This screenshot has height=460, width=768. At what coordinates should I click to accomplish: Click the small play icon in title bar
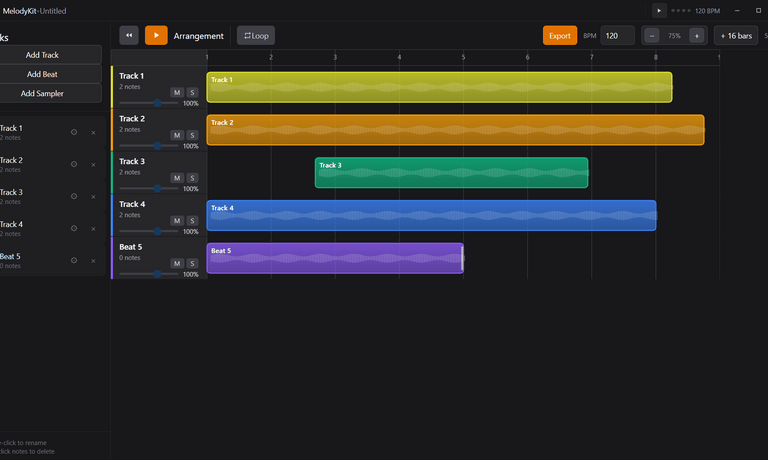(x=659, y=10)
